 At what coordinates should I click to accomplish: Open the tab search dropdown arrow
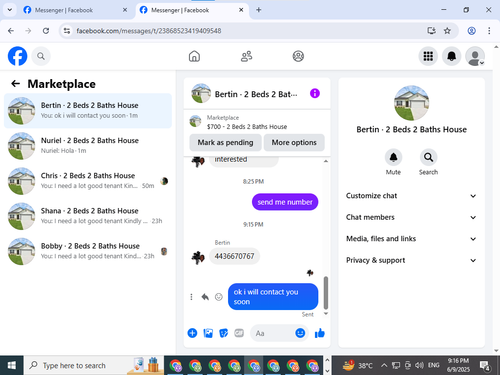(10, 10)
